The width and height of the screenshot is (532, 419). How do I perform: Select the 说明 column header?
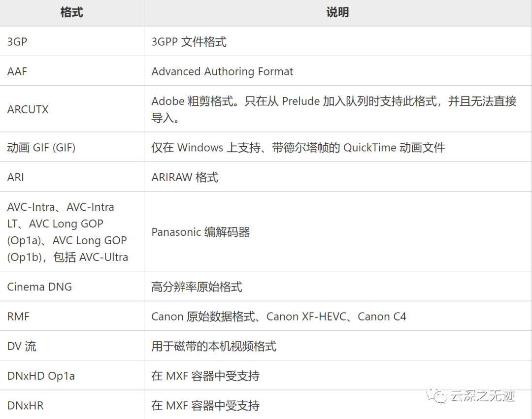coord(337,12)
